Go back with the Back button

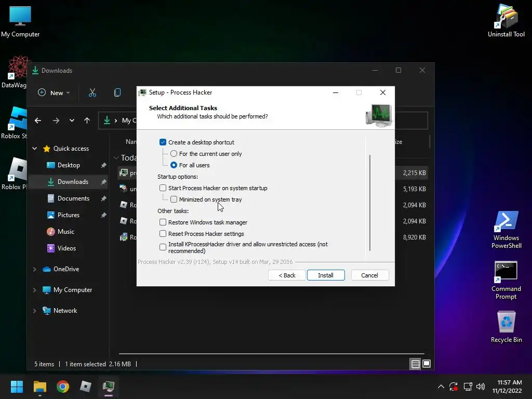(287, 275)
